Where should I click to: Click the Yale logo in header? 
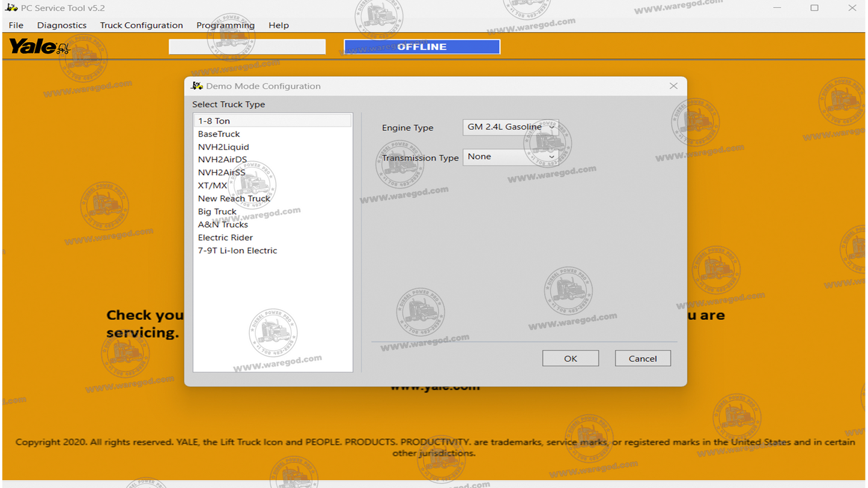click(39, 46)
